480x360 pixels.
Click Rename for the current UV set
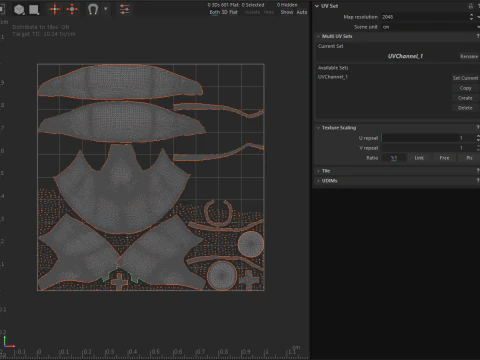[469, 56]
